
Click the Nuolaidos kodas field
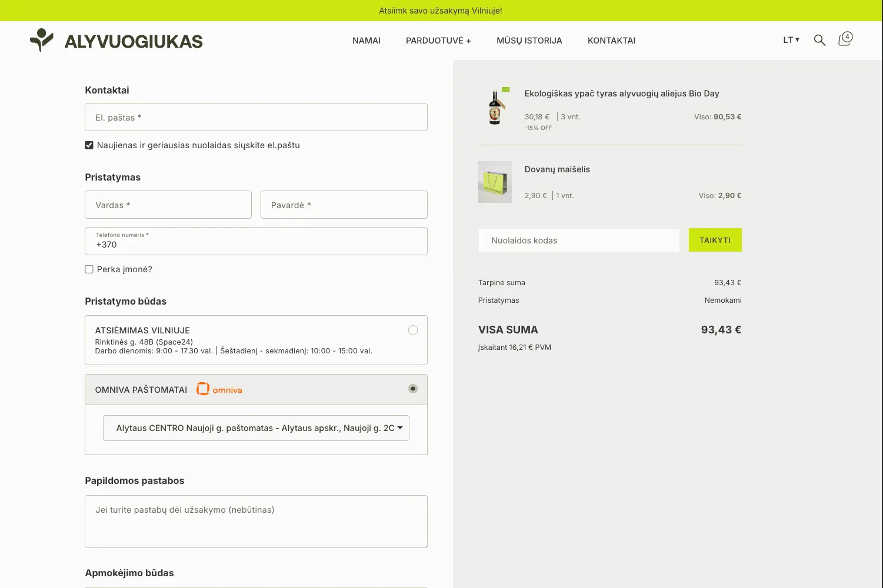click(x=579, y=240)
